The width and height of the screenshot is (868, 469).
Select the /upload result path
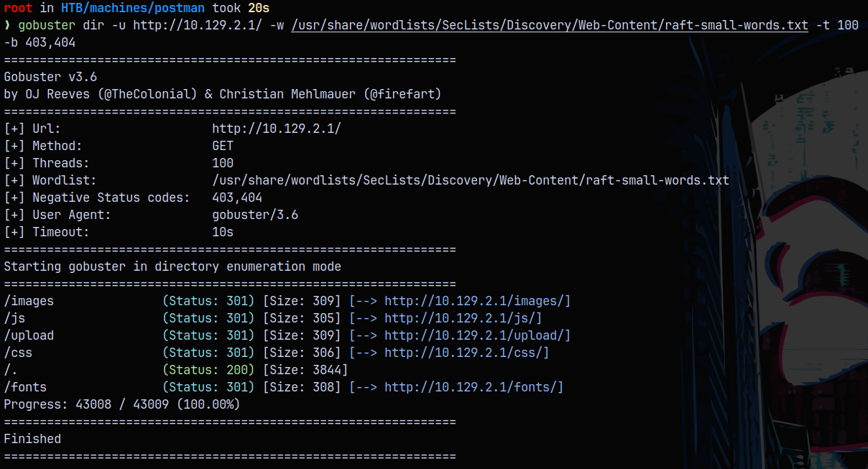(29, 335)
